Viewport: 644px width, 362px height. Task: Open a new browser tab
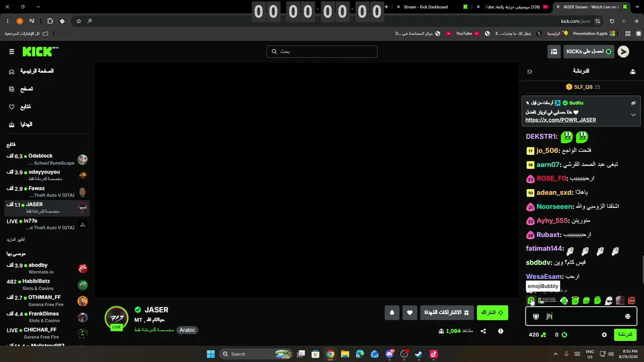[386, 7]
